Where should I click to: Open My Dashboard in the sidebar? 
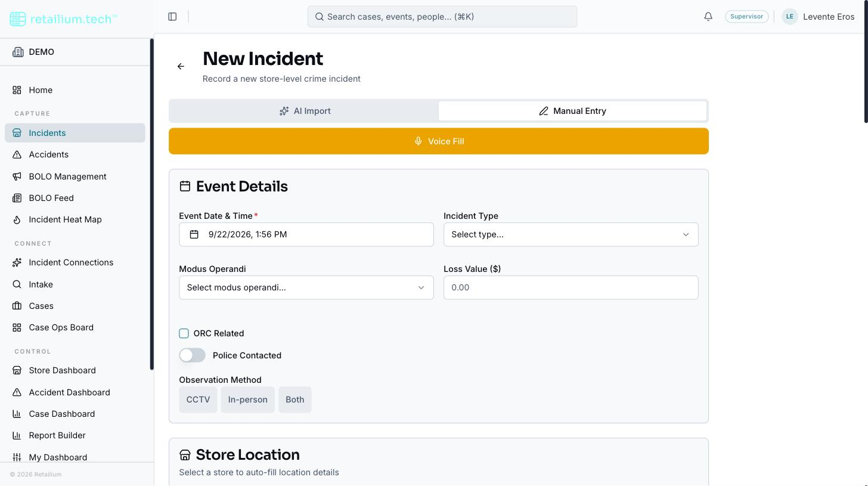[x=75, y=457]
